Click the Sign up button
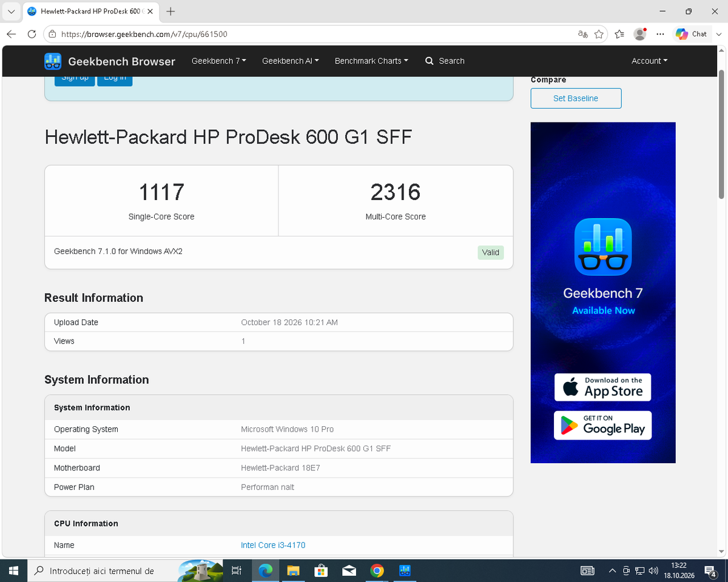The height and width of the screenshot is (582, 728). [75, 79]
